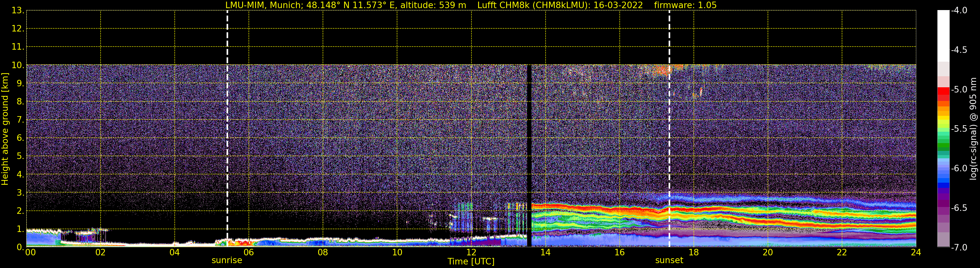Click the black data-gap band before 14 UTC
Screen dimensions: 980x268
point(529,156)
